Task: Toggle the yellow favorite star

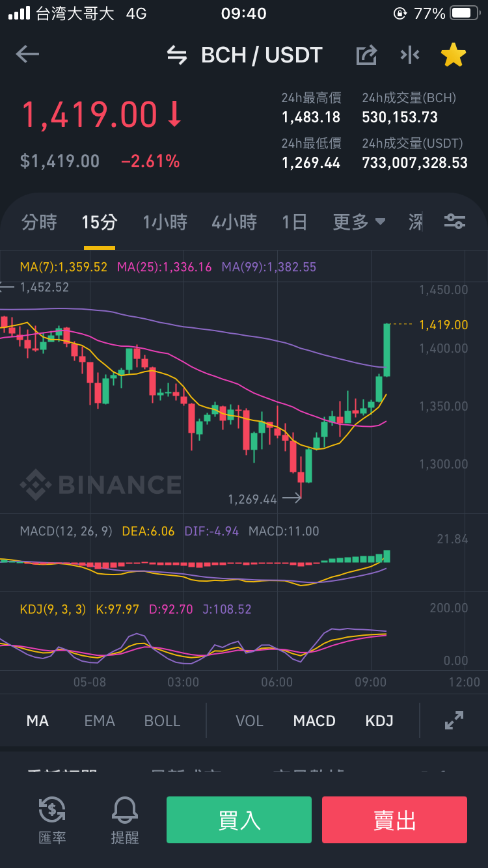Action: (x=454, y=55)
